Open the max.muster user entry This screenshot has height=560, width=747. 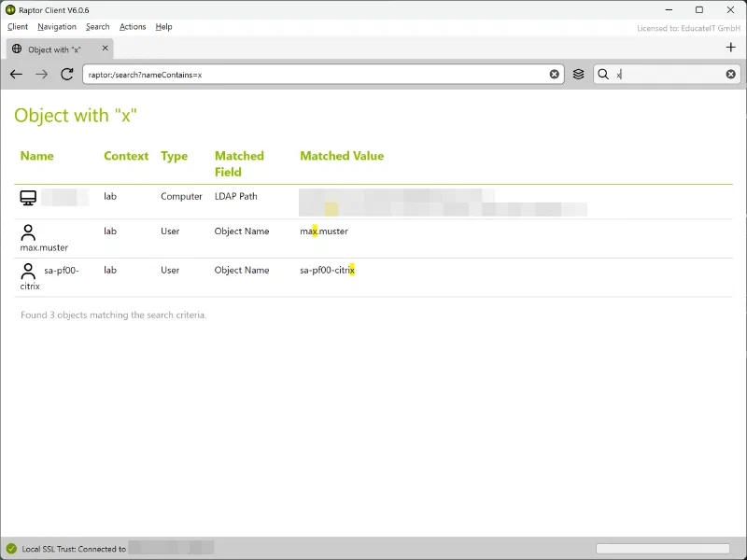click(44, 247)
